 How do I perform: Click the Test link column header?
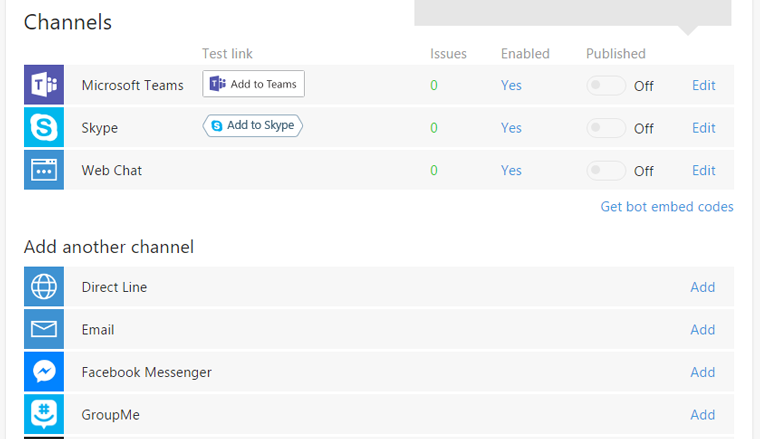point(227,54)
